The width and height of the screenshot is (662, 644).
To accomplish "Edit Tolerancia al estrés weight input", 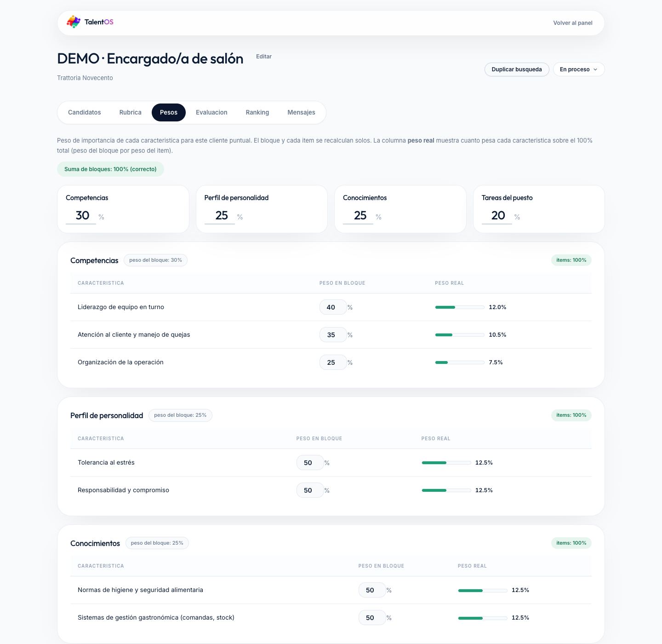I will point(310,463).
